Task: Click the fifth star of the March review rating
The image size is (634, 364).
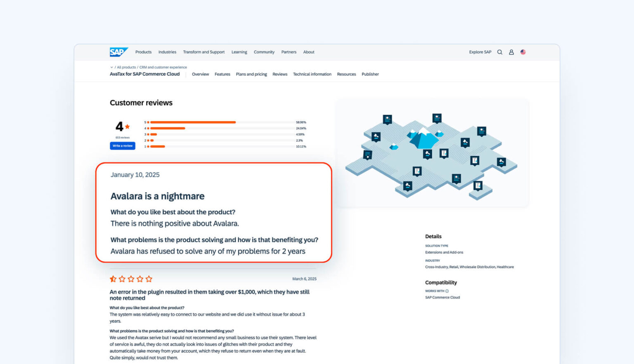Action: [x=149, y=279]
